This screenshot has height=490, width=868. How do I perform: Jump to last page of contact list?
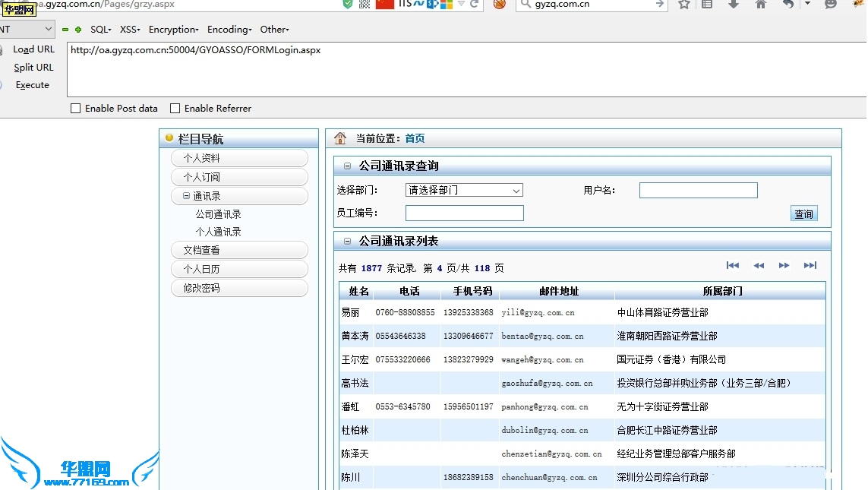(810, 265)
